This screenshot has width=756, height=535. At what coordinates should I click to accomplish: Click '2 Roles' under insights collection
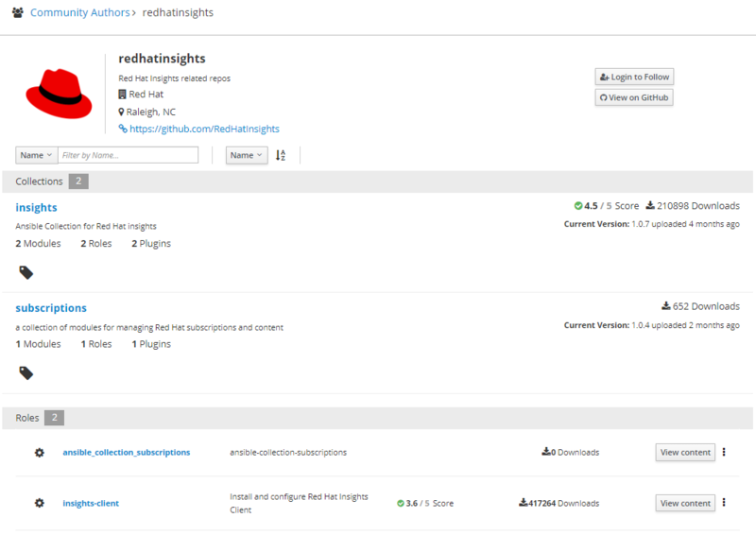(96, 244)
